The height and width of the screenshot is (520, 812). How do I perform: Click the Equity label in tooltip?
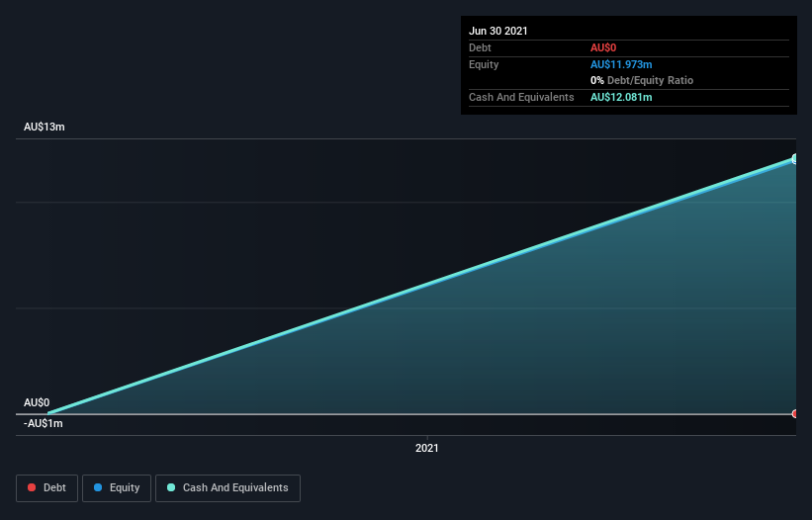[484, 64]
